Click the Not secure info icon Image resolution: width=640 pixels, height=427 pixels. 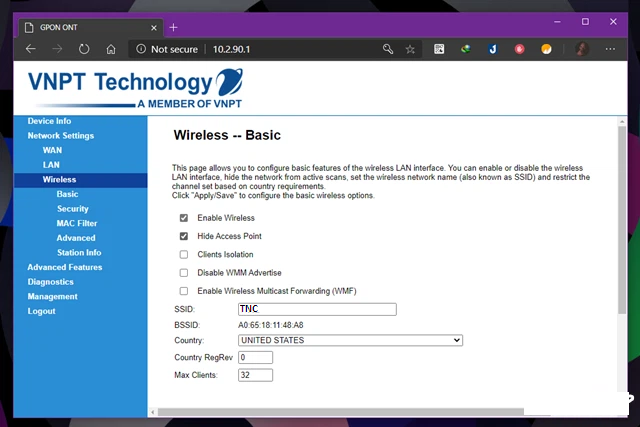click(x=141, y=49)
